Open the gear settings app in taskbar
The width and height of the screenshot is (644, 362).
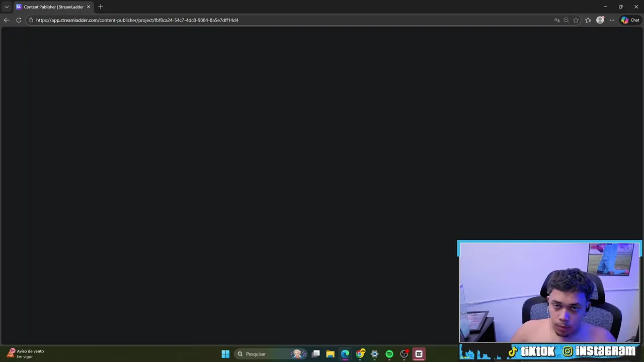click(375, 354)
